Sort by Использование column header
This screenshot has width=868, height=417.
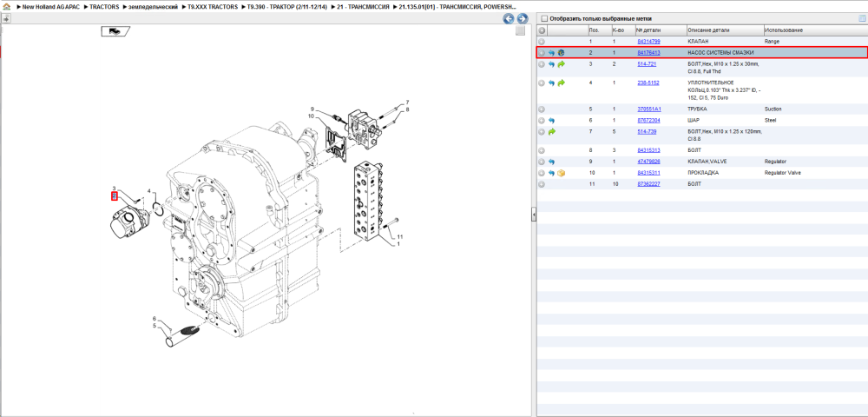(784, 30)
